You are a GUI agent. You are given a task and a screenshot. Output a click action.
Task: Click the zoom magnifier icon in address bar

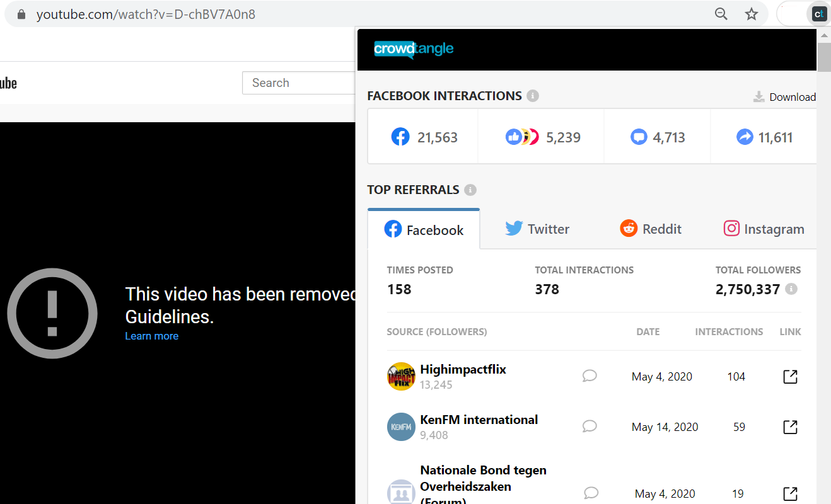click(721, 14)
